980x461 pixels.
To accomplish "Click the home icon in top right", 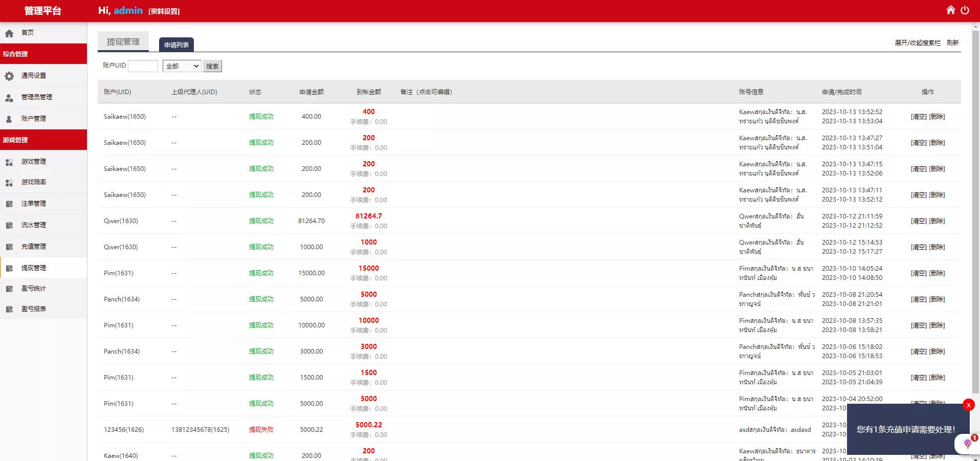I will pos(951,10).
